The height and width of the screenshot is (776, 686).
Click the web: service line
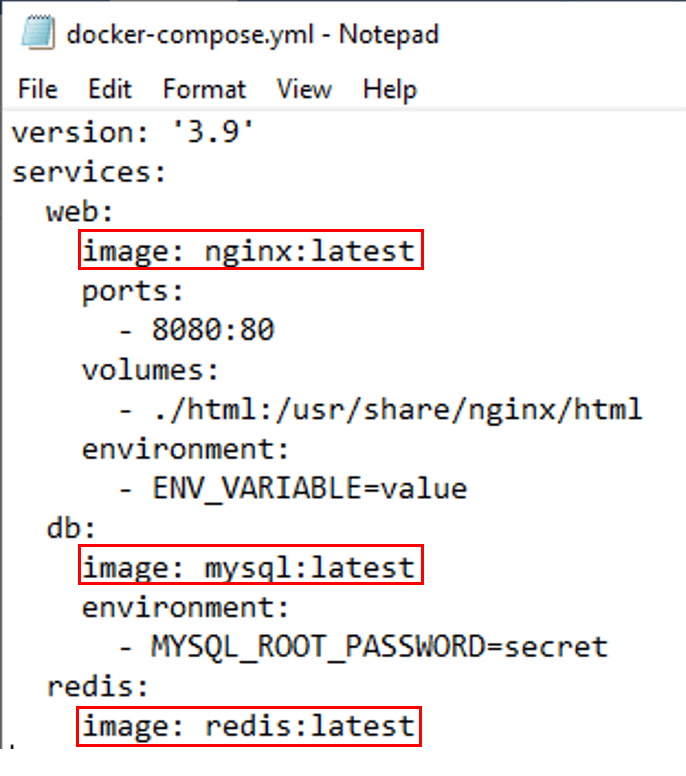tap(80, 212)
